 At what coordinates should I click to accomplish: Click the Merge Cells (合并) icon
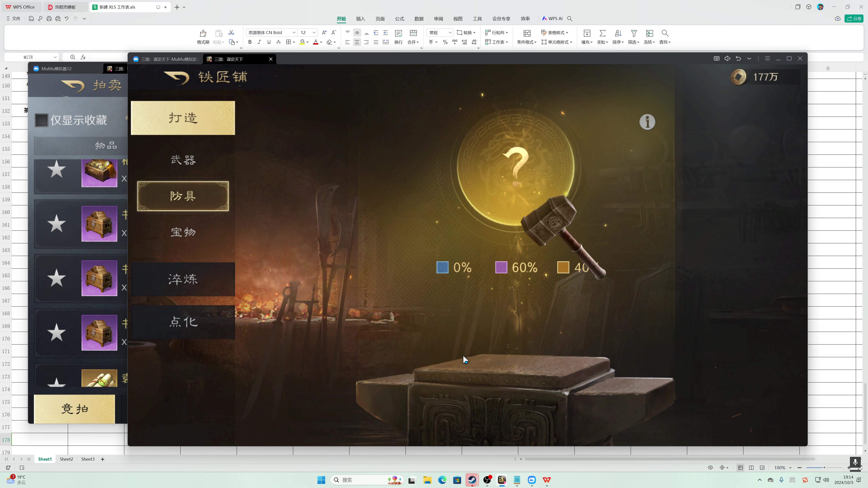pyautogui.click(x=413, y=33)
